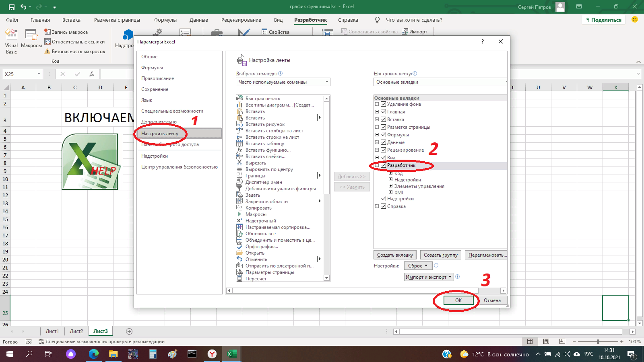This screenshot has height=362, width=644.
Task: Click the Excel icon in the taskbar
Action: pos(231,354)
